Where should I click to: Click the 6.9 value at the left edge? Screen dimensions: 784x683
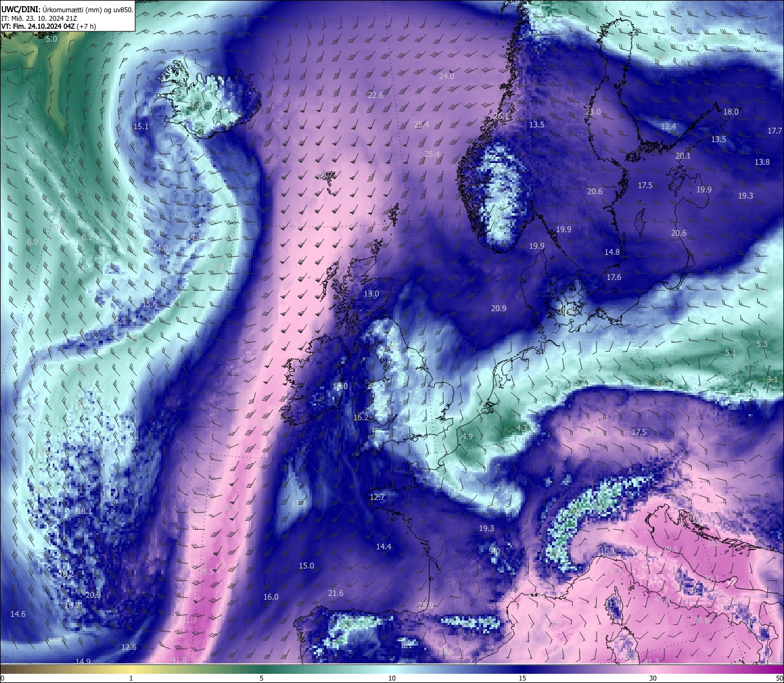[x=32, y=242]
